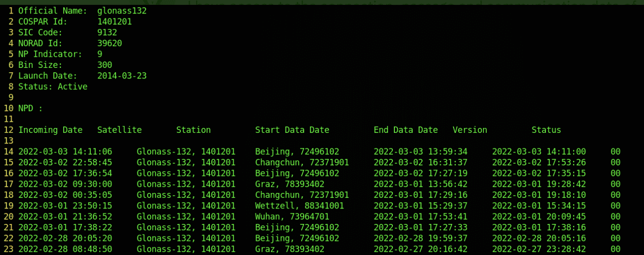Image resolution: width=644 pixels, height=255 pixels.
Task: Click timestamp 2022-03-01 19:28:42
Action: pos(539,184)
